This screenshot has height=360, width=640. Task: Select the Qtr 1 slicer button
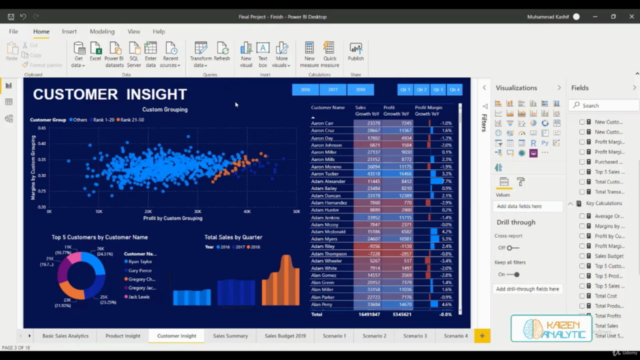click(x=405, y=90)
